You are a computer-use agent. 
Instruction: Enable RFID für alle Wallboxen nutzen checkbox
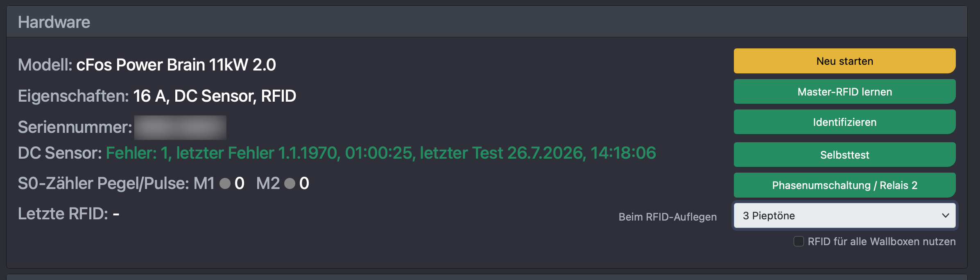click(x=799, y=241)
